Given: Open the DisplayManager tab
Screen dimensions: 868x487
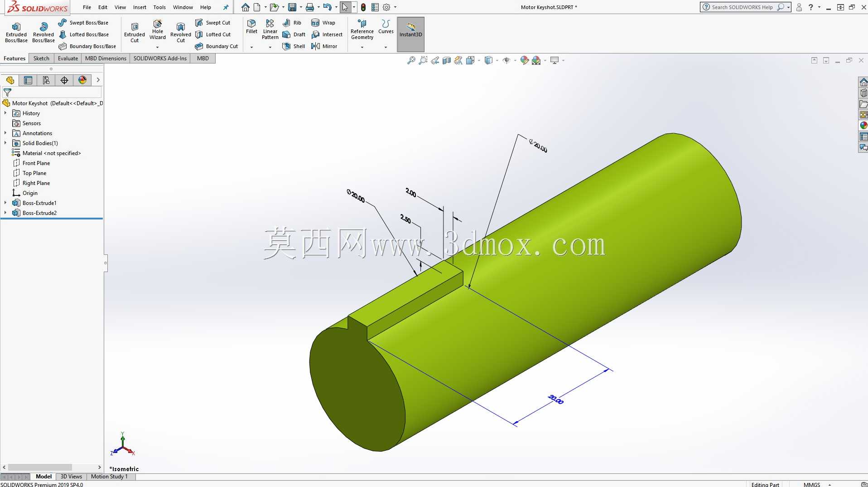Looking at the screenshot, I should point(82,80).
